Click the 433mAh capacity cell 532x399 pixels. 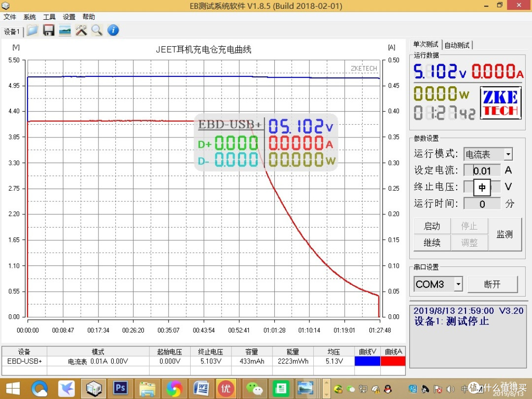252,361
